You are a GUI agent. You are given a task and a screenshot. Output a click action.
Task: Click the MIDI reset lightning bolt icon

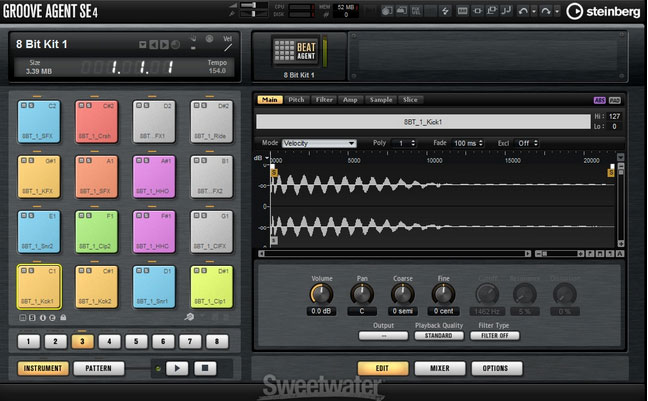[445, 11]
